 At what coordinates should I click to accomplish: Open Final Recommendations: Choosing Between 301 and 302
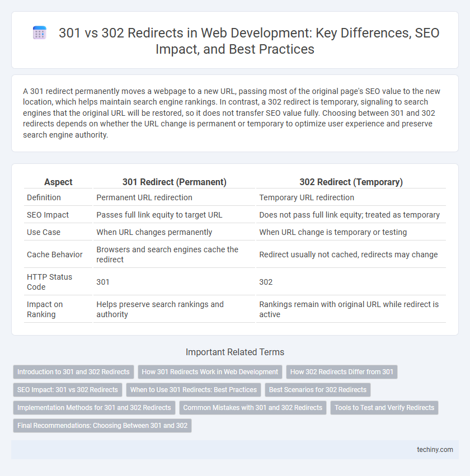pyautogui.click(x=102, y=426)
